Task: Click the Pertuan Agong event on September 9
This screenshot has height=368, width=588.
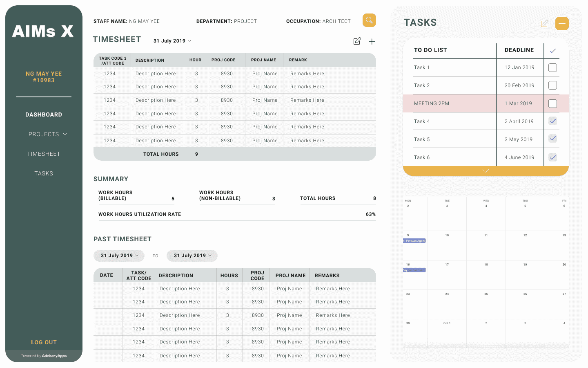Action: [x=414, y=240]
